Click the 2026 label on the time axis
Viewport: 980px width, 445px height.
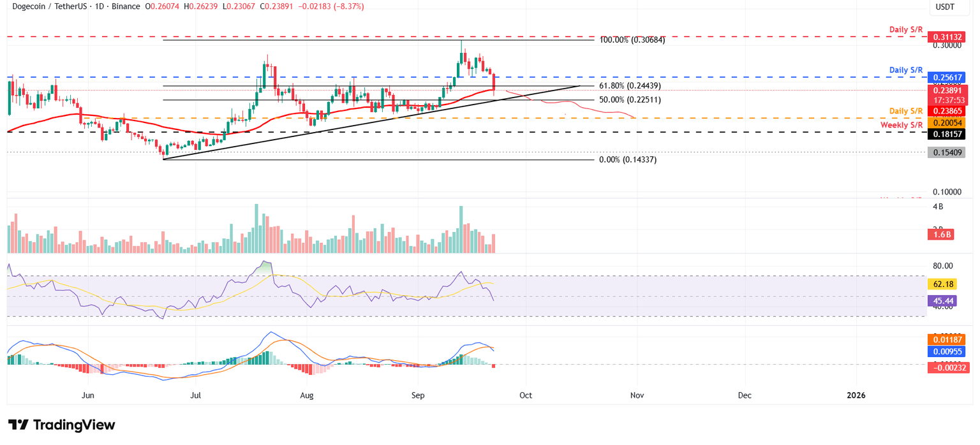[856, 395]
